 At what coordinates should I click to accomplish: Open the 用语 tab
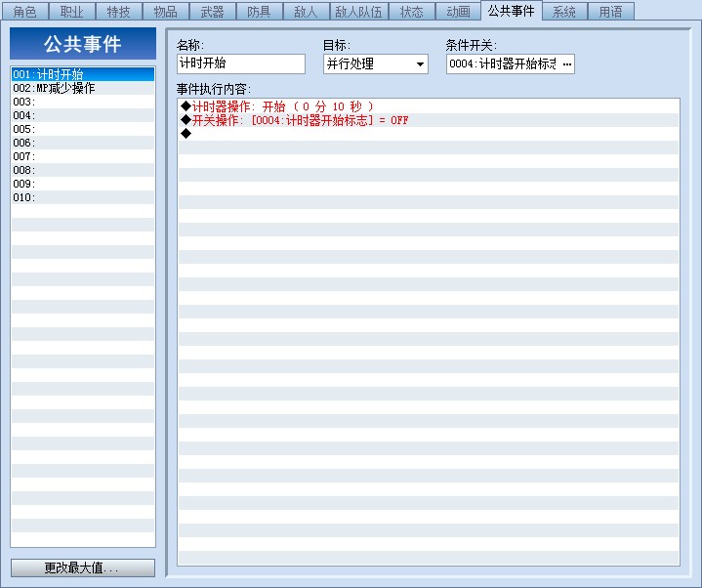[610, 11]
